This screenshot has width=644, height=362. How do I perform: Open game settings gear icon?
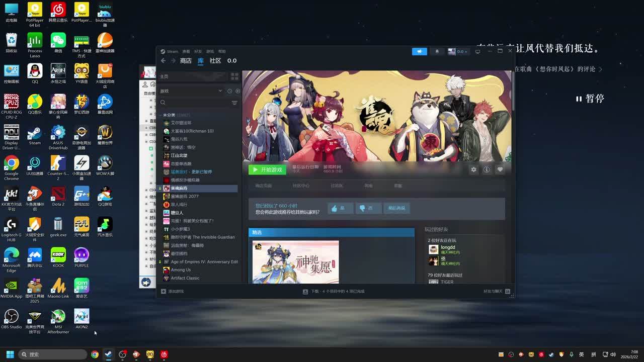pos(473,170)
